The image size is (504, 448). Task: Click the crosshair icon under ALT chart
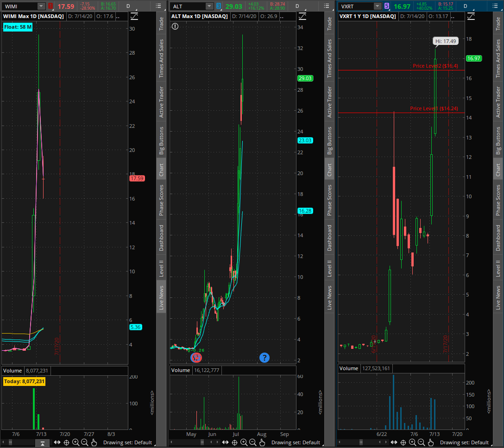point(235,442)
